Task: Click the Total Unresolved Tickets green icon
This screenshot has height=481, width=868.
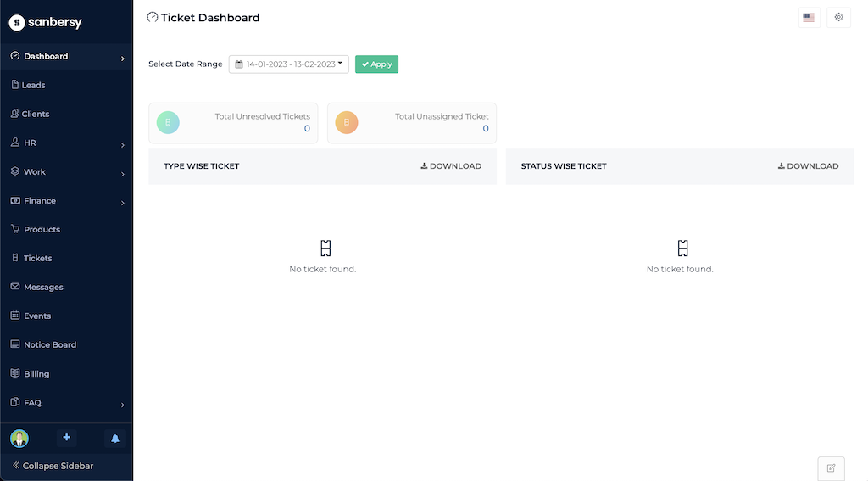Action: click(168, 123)
